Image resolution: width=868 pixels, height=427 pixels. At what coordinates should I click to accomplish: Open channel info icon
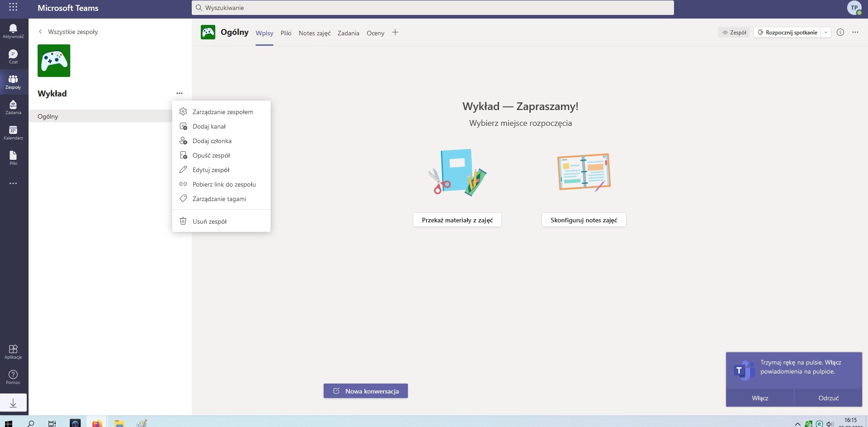tap(840, 32)
